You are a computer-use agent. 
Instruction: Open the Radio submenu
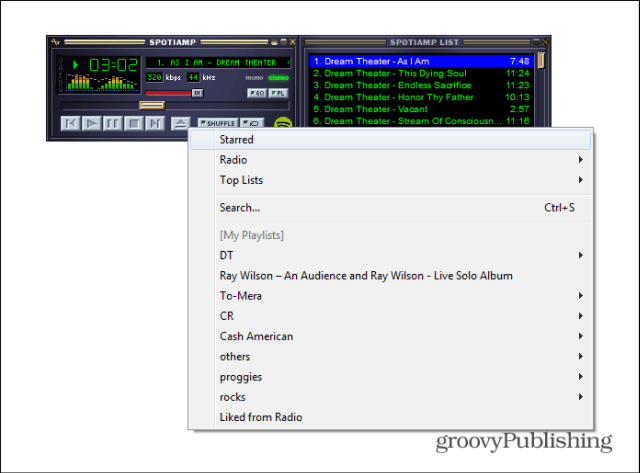391,160
